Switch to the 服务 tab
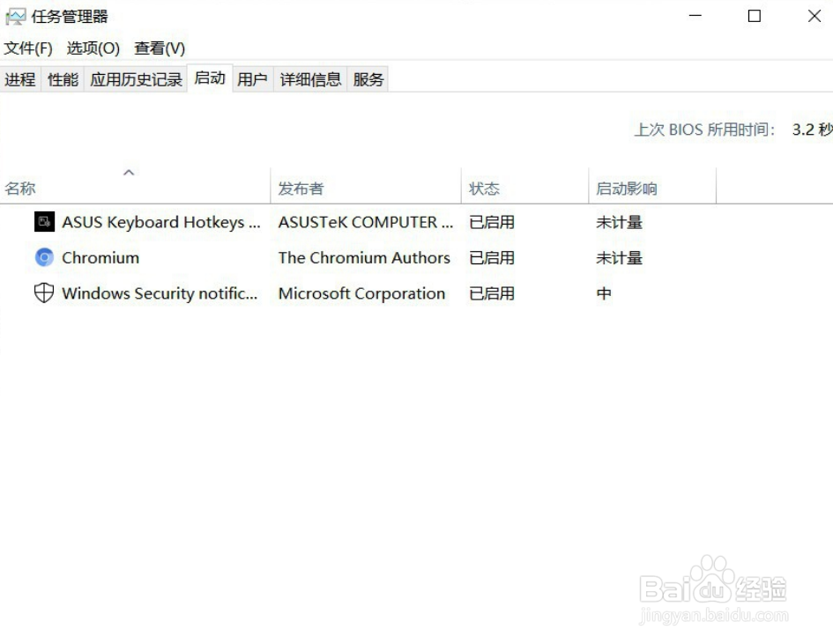Screen dimensions: 833x644 pyautogui.click(x=368, y=79)
